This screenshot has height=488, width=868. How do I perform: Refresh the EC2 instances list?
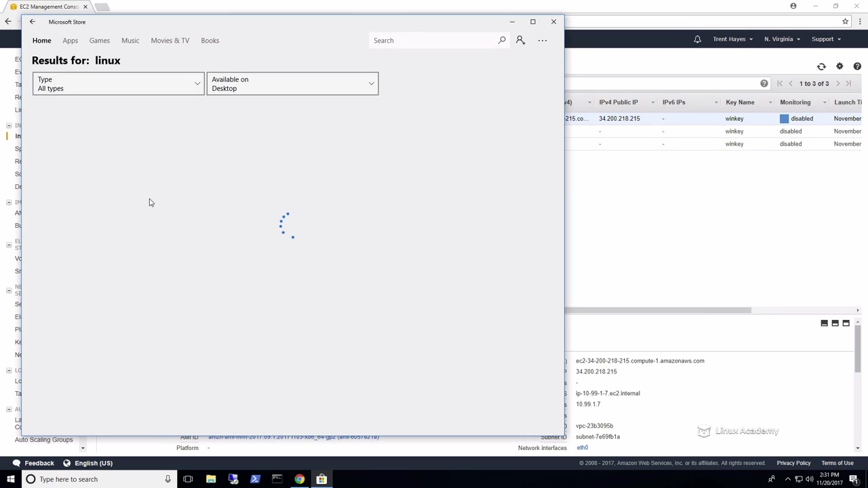pos(821,66)
